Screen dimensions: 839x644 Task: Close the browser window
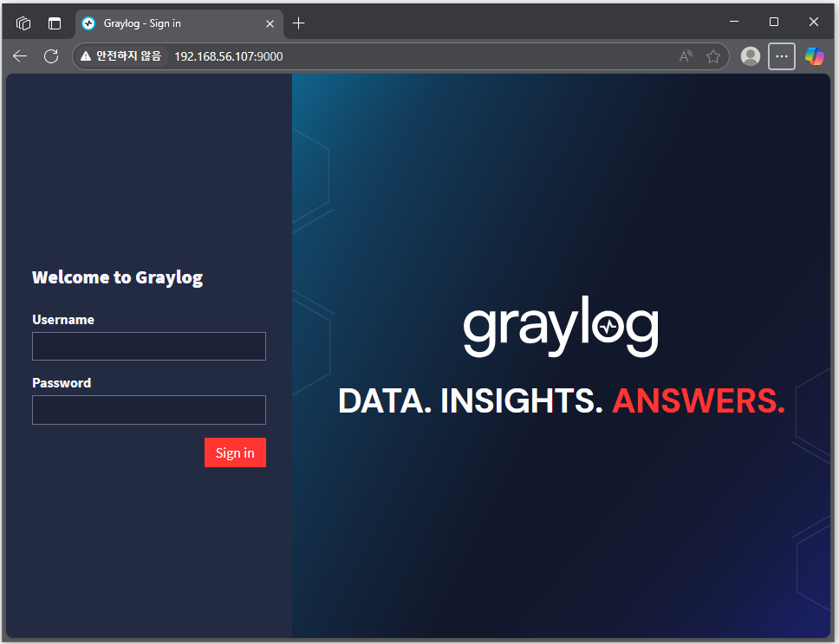[813, 22]
